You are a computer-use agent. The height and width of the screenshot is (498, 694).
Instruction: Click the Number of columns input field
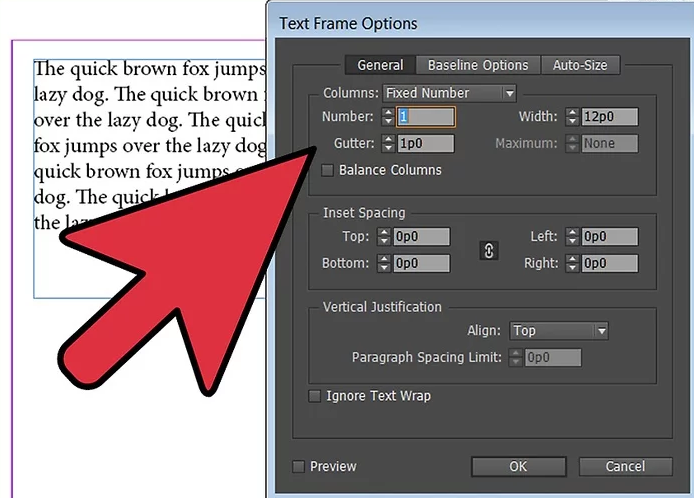[426, 117]
